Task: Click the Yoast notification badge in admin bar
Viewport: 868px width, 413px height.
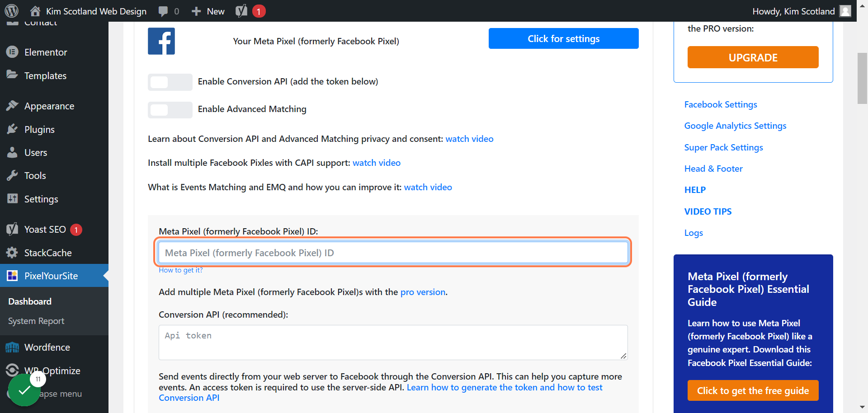Action: coord(259,11)
